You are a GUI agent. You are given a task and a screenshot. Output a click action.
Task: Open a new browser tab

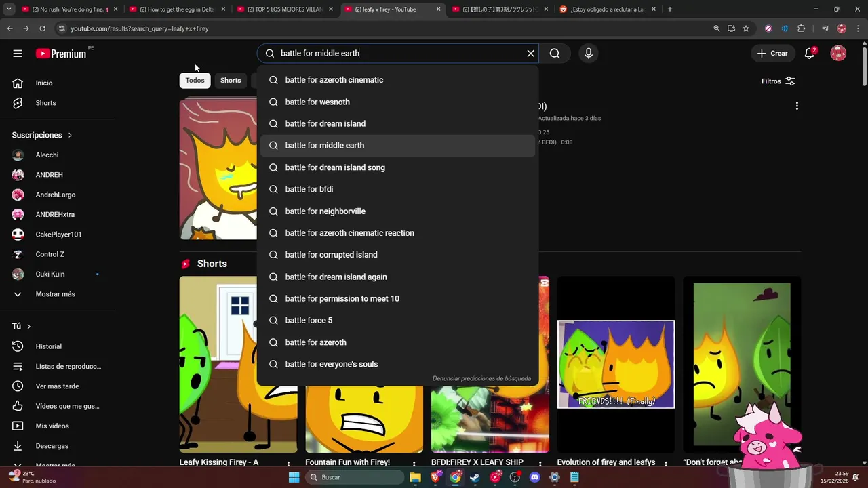pos(669,9)
